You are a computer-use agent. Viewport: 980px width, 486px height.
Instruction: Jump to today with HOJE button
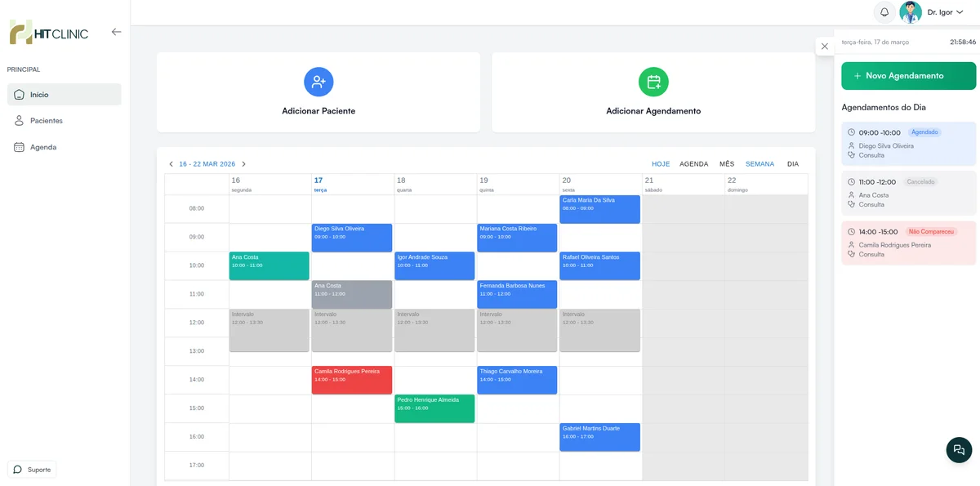(661, 164)
